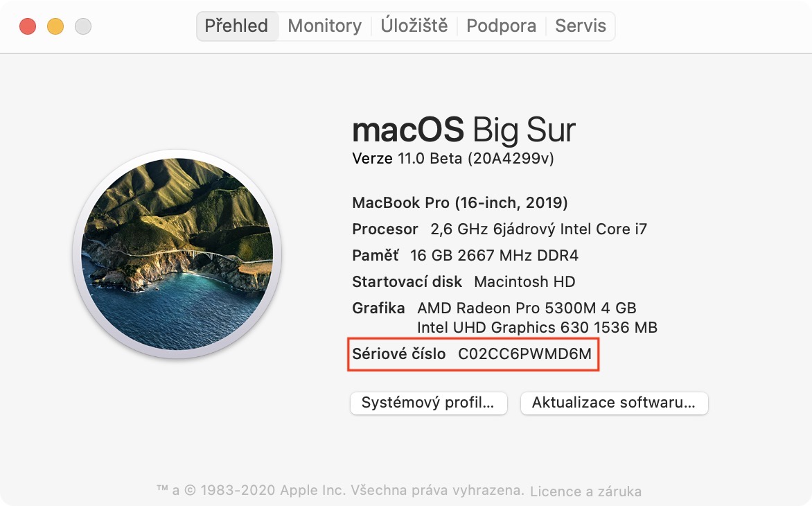
Task: Close the window with the red button
Action: [28, 27]
